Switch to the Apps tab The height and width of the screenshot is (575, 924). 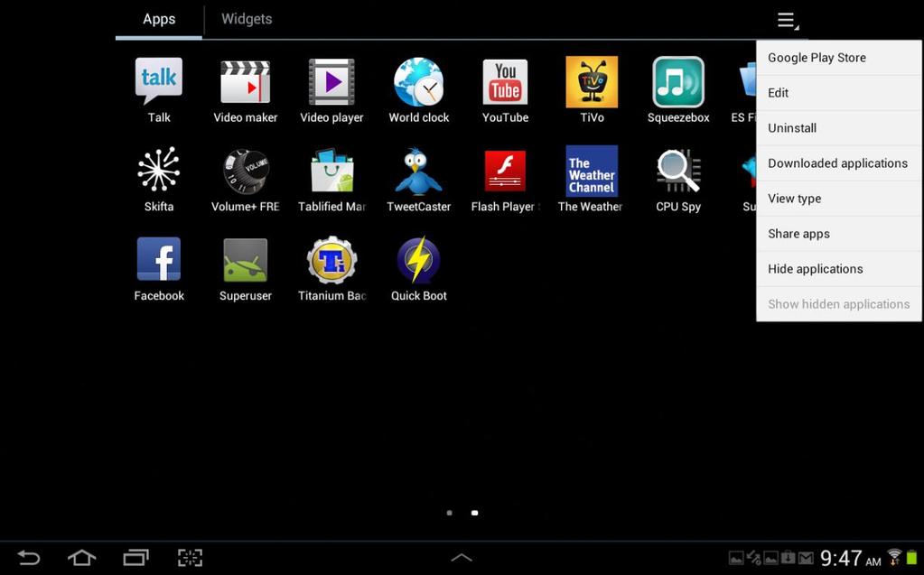159,19
